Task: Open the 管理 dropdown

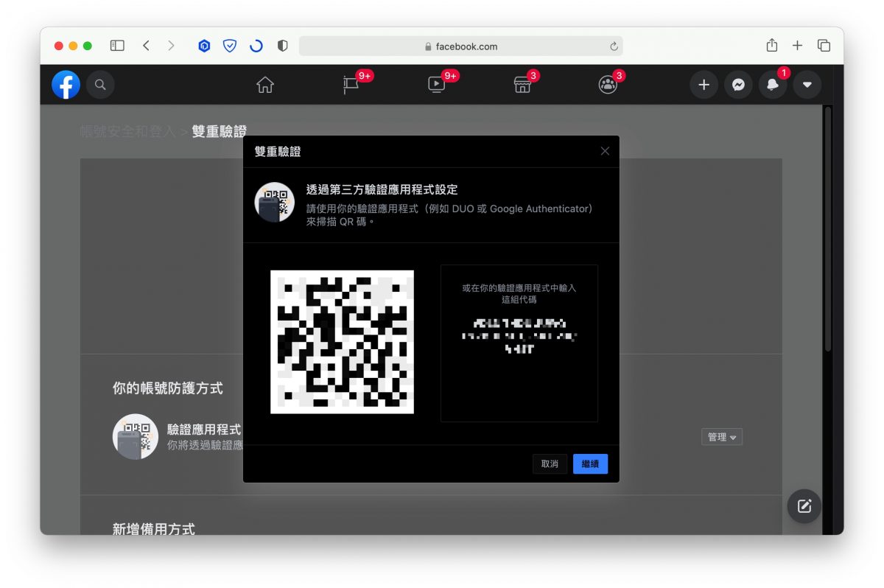Action: tap(722, 437)
